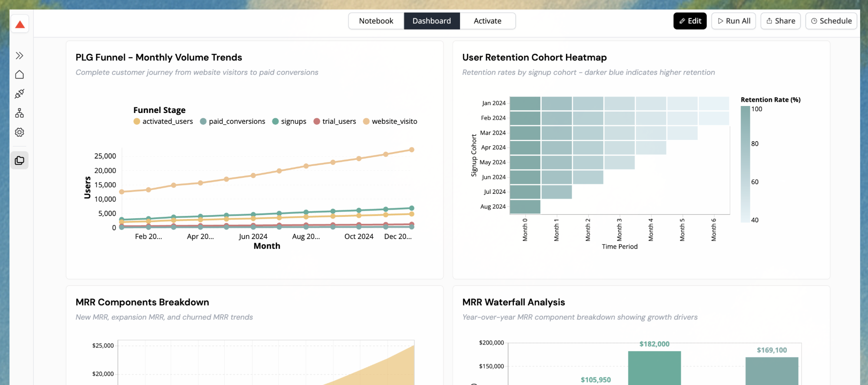Click the 'Month 3' heatmap column label

(620, 230)
